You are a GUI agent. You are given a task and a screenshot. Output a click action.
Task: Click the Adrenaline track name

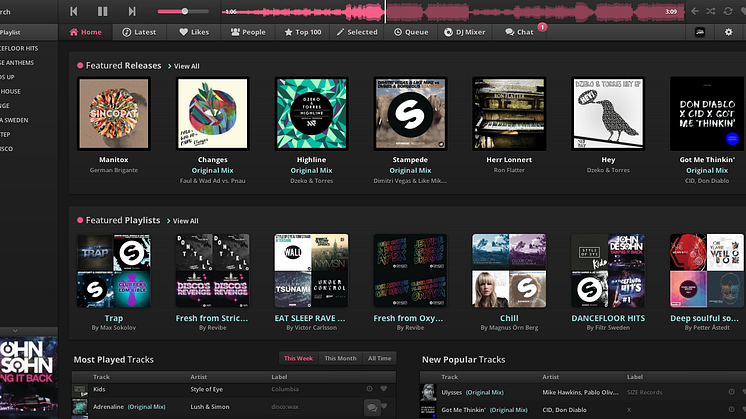click(108, 407)
